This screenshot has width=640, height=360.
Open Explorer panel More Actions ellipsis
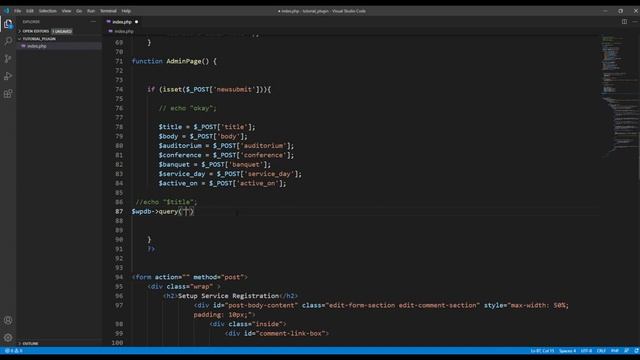pos(93,22)
